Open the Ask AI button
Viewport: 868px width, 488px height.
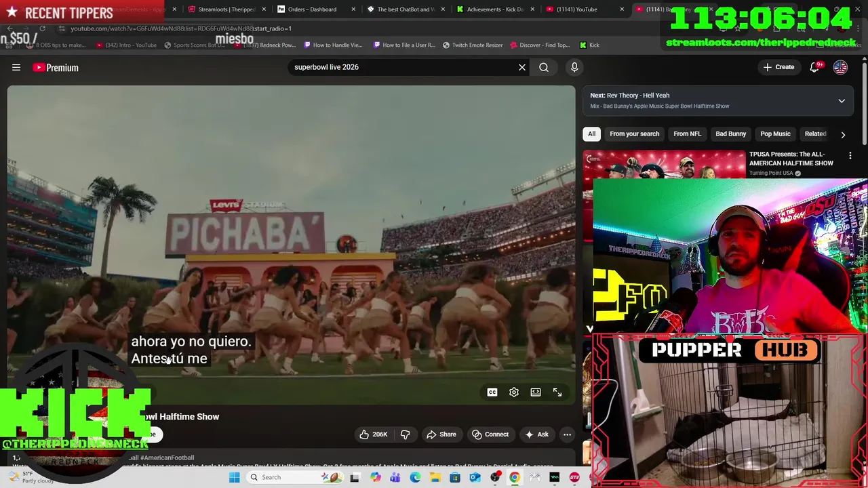coord(536,434)
